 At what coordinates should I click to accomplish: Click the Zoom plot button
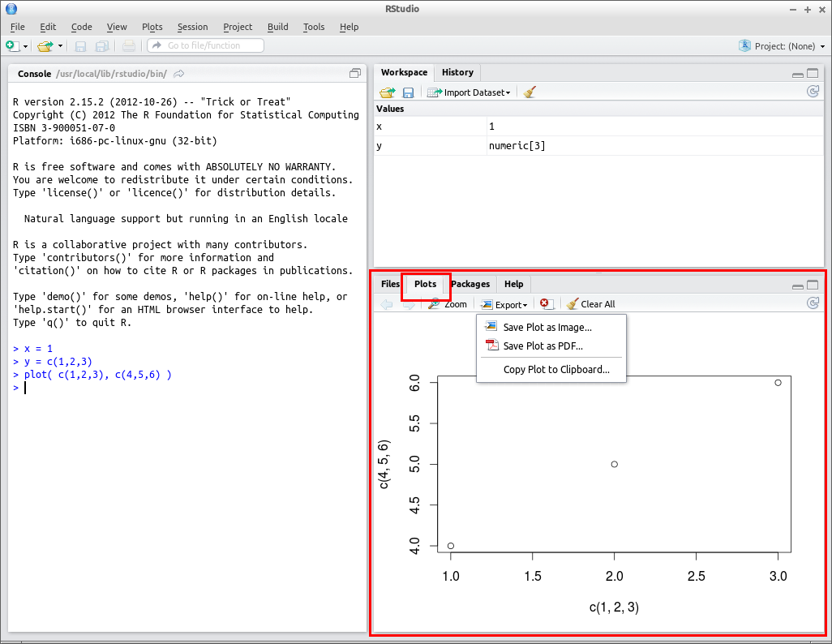(448, 304)
